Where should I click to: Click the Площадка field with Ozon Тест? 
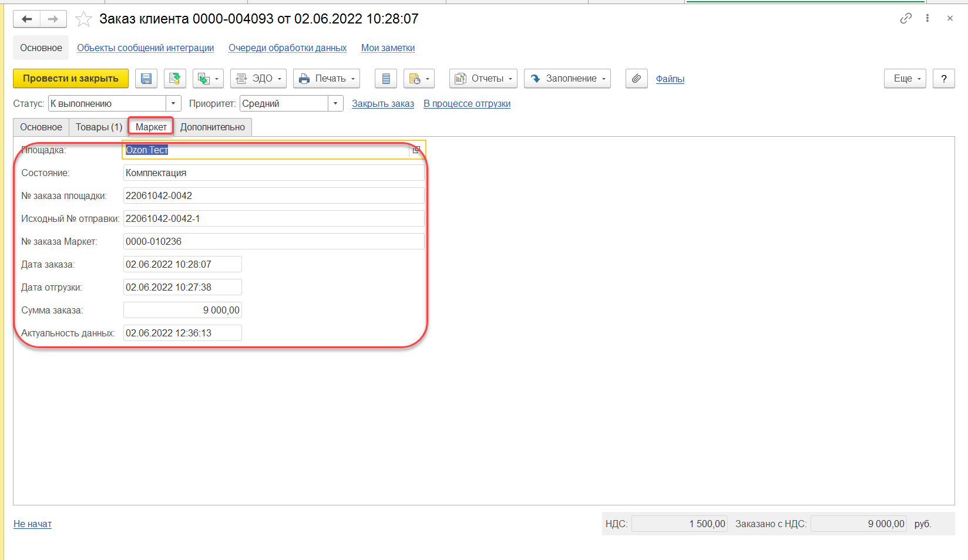(x=267, y=150)
